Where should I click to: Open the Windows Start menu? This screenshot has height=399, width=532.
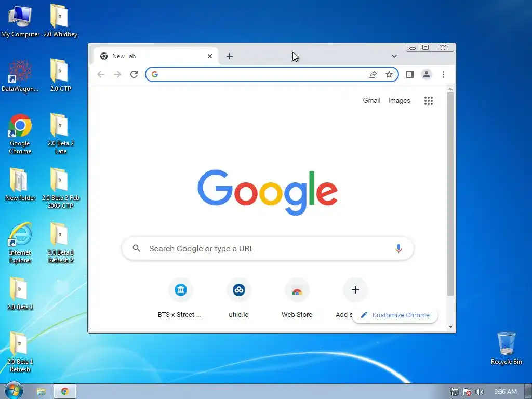coord(13,391)
